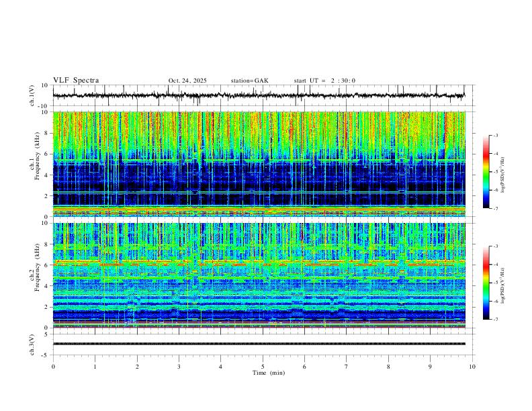The height and width of the screenshot is (411, 532).
Task: Click the "-7" tick on ch.2 colorbar
Action: coord(496,320)
